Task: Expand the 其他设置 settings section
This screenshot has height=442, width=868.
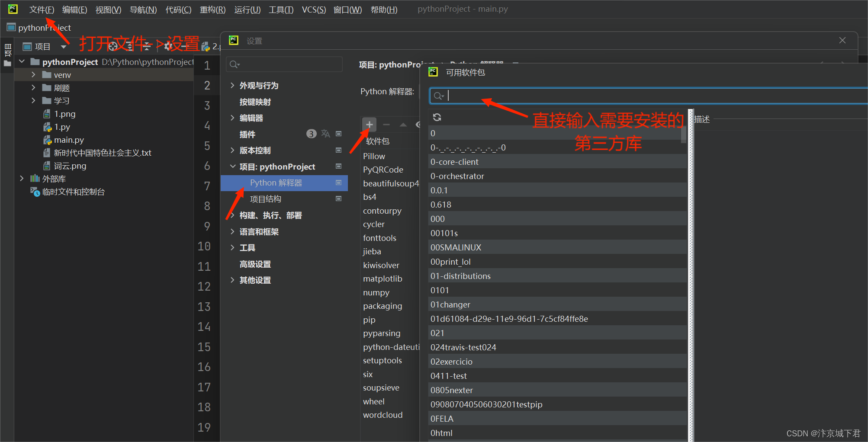Action: pyautogui.click(x=232, y=280)
